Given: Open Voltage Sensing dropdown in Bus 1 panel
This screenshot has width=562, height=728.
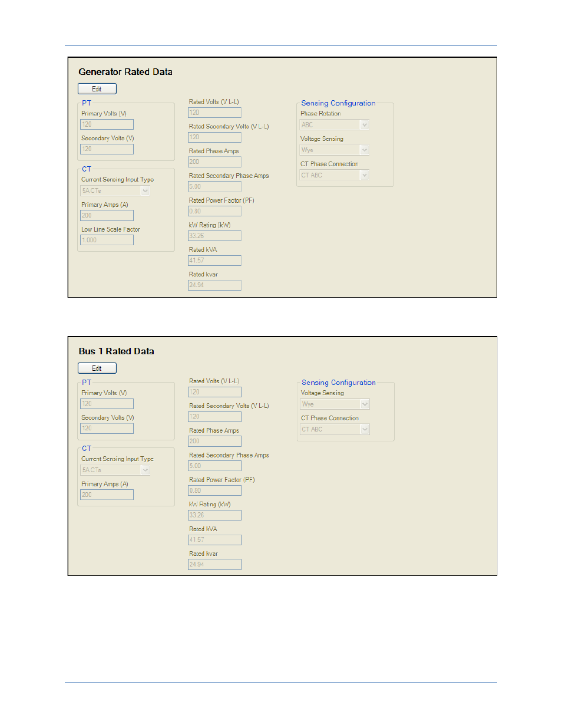Looking at the screenshot, I should (x=335, y=404).
